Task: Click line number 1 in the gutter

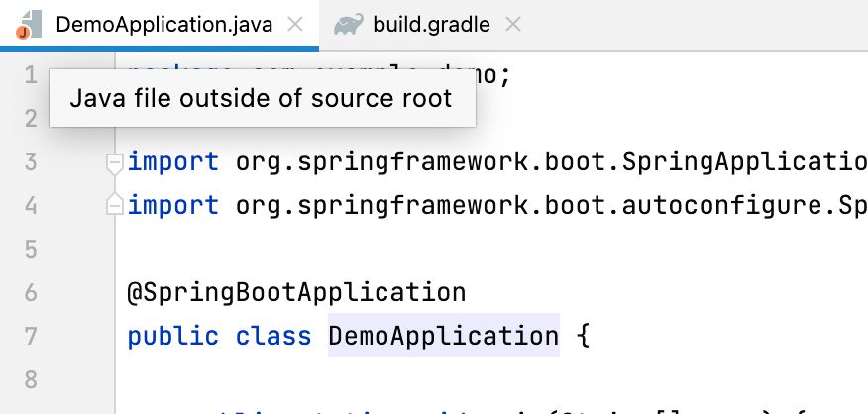Action: coord(31,74)
